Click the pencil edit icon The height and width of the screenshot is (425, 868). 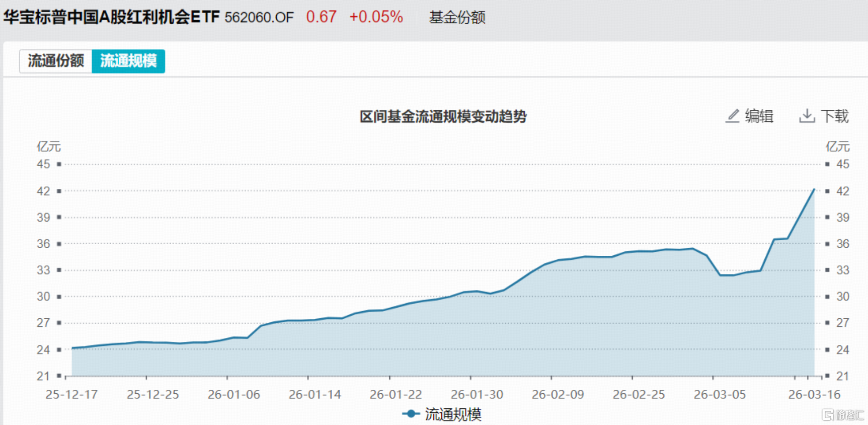pyautogui.click(x=732, y=116)
